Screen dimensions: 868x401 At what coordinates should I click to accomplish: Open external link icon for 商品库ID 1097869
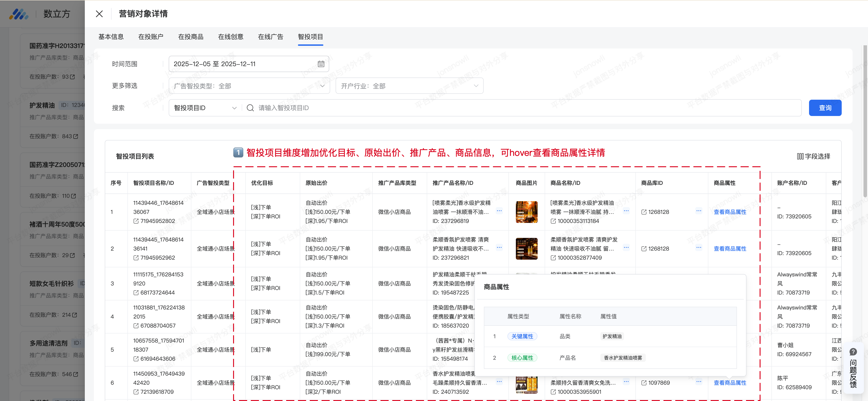tap(644, 383)
